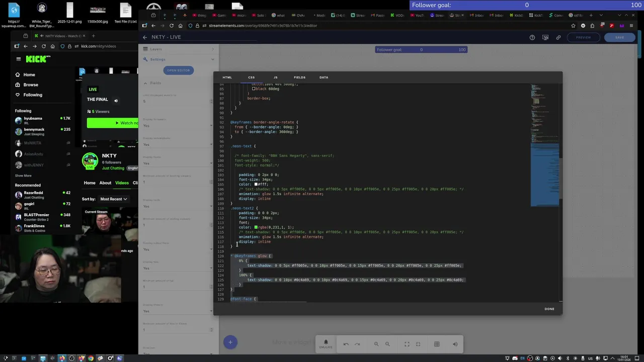
Task: Click the blue plus add-widget button
Action: pos(230,342)
